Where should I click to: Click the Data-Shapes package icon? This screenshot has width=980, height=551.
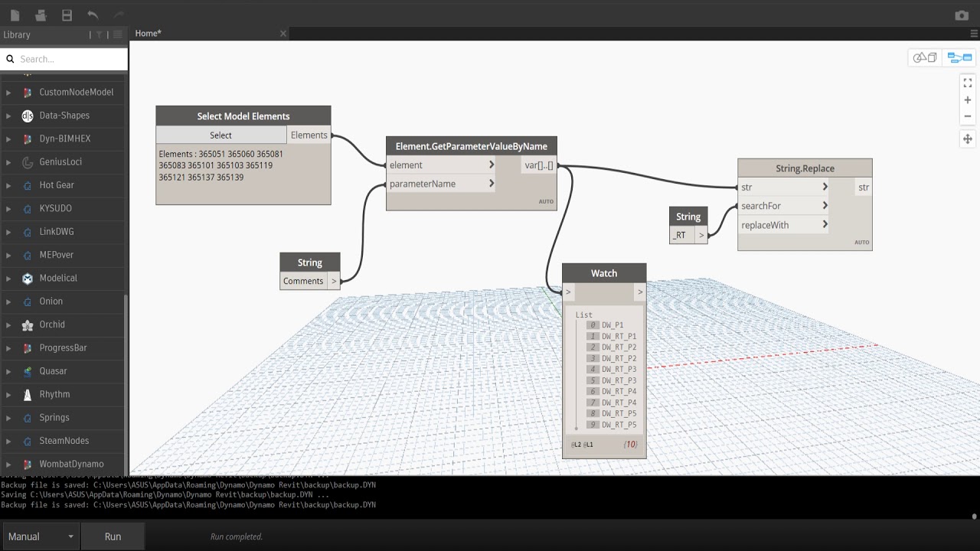28,116
